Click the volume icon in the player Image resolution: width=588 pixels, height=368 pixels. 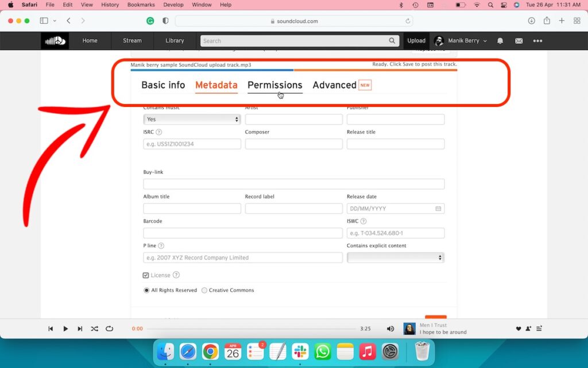click(x=390, y=328)
